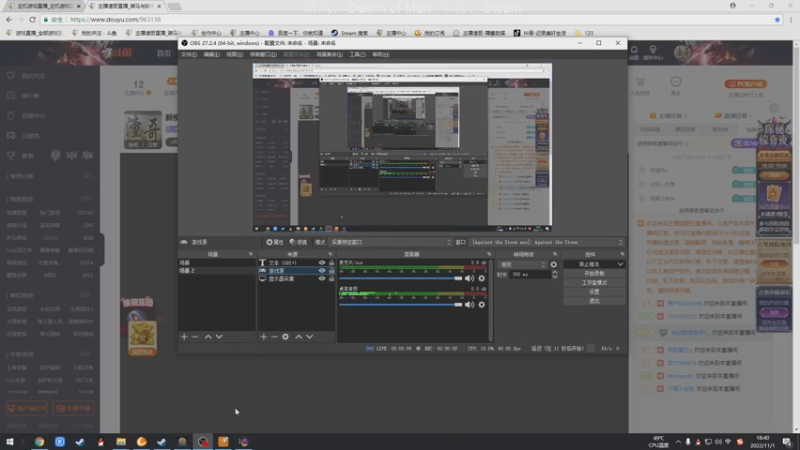Select the 文本 (GDI+) source row
Screen dimensions: 800x450
(x=296, y=263)
